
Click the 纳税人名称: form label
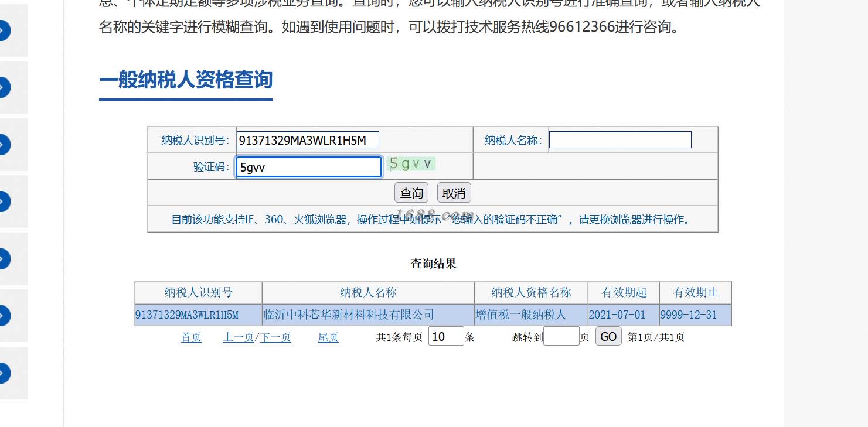[x=513, y=141]
